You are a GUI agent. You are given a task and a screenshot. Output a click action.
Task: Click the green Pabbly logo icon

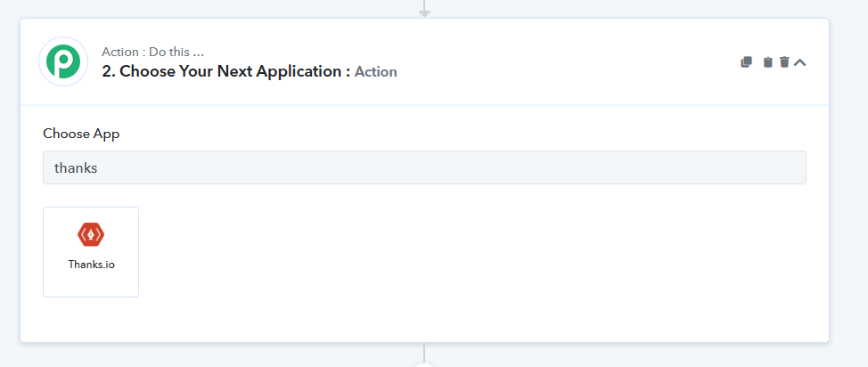click(63, 61)
